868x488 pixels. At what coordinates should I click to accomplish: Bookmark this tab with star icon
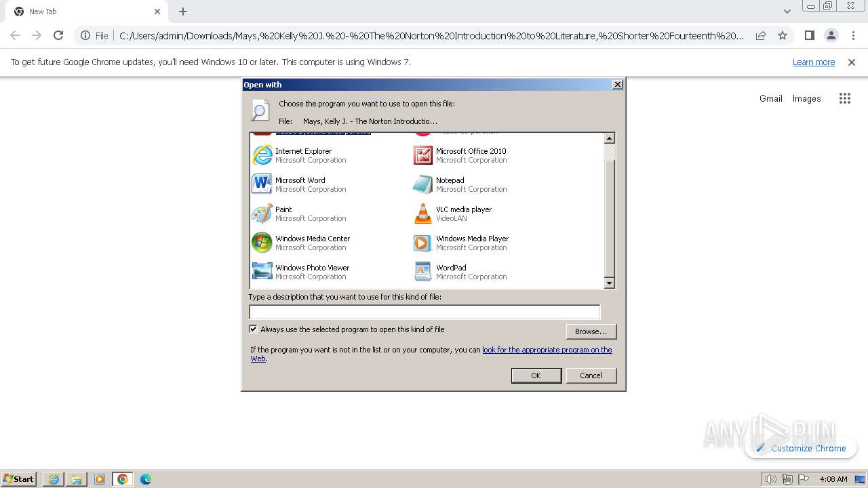[783, 35]
